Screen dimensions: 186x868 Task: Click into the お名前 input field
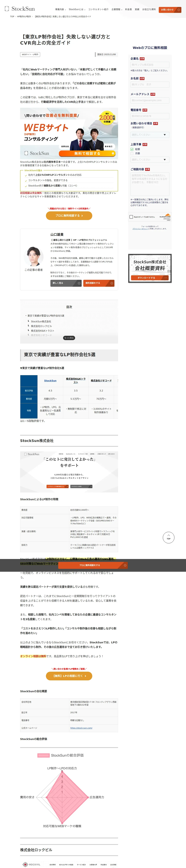[x=150, y=85]
